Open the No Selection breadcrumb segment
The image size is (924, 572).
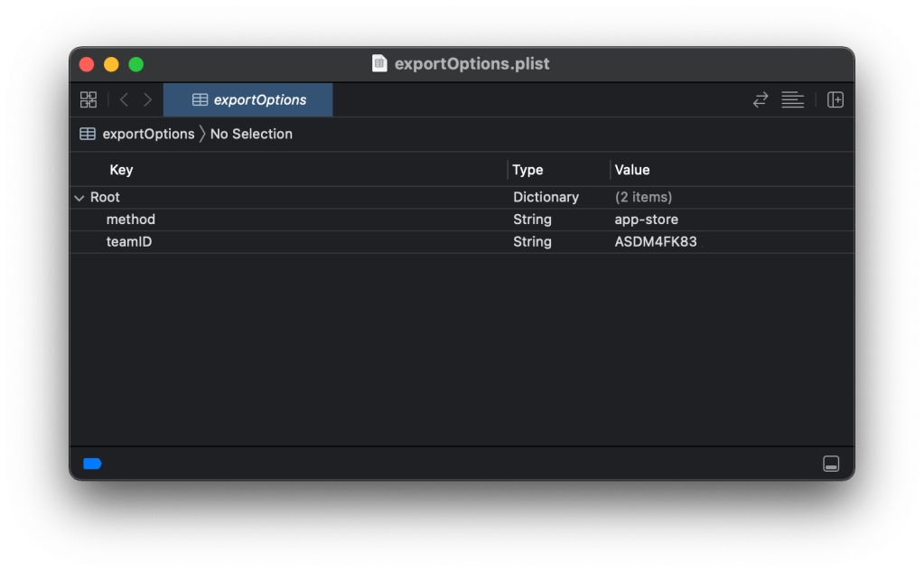tap(251, 134)
